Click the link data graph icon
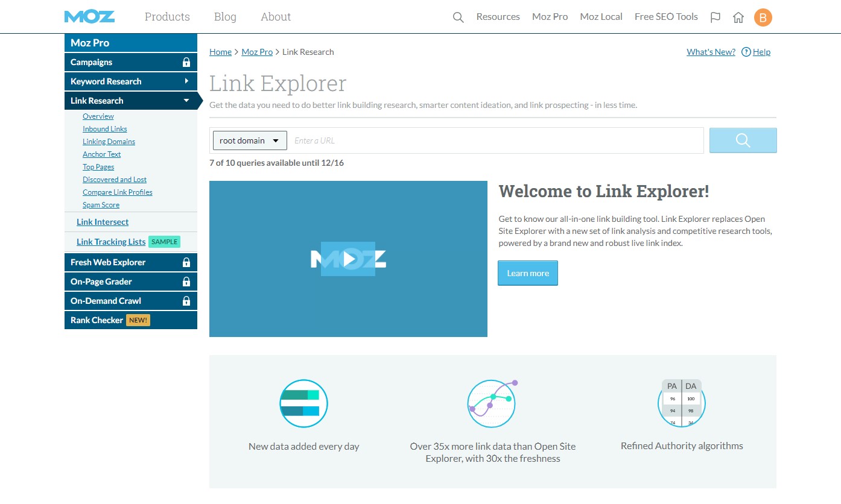The width and height of the screenshot is (841, 504). (492, 403)
